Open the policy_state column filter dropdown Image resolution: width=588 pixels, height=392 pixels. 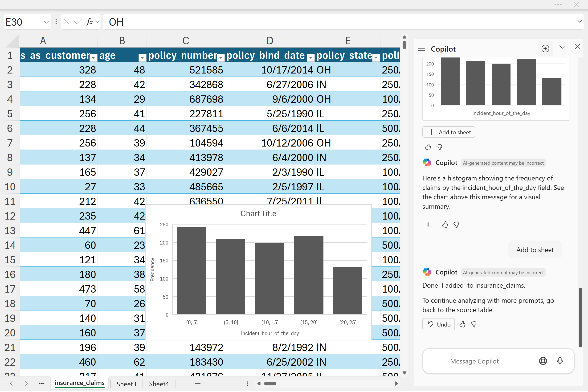click(376, 58)
